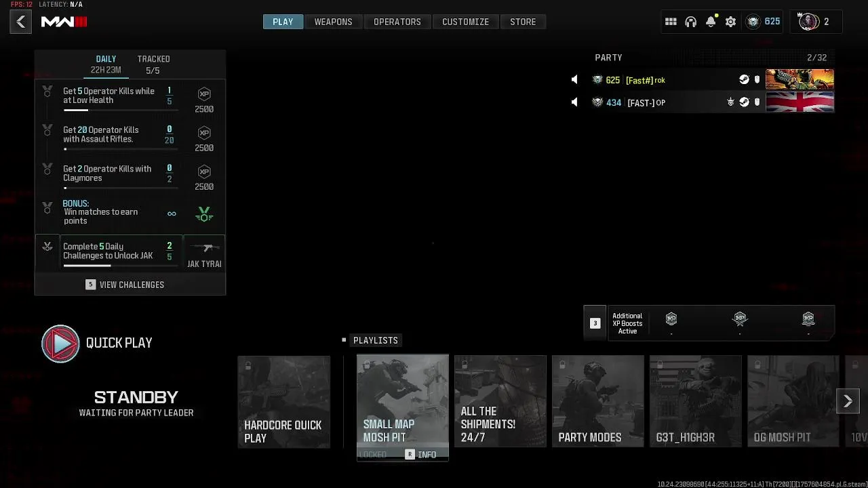Select the PARTY MODES playlist
Viewport: 868px width, 488px height.
pyautogui.click(x=598, y=401)
